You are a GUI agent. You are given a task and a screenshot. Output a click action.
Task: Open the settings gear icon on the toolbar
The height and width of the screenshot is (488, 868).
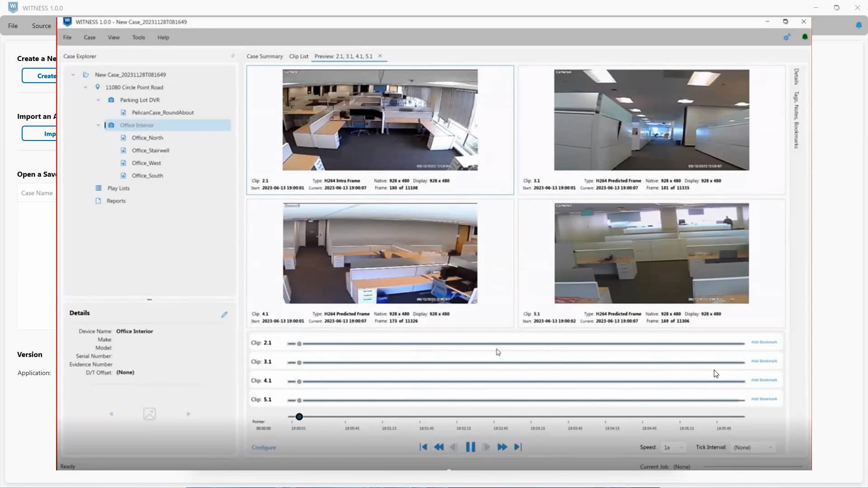coord(787,37)
